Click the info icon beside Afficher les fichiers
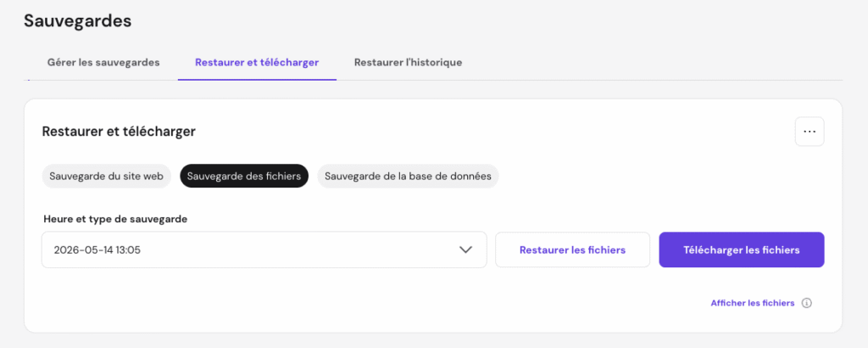This screenshot has height=348, width=868. click(x=807, y=303)
